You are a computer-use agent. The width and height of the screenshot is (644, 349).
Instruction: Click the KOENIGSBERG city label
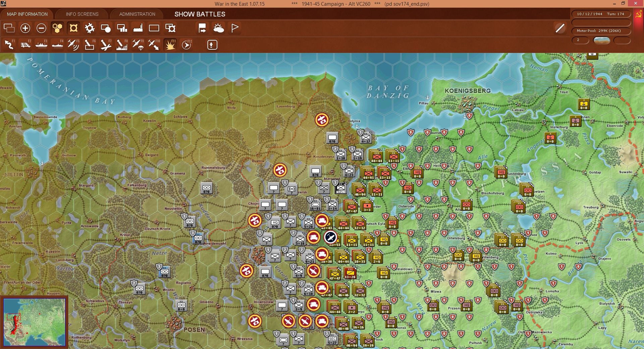[x=468, y=91]
